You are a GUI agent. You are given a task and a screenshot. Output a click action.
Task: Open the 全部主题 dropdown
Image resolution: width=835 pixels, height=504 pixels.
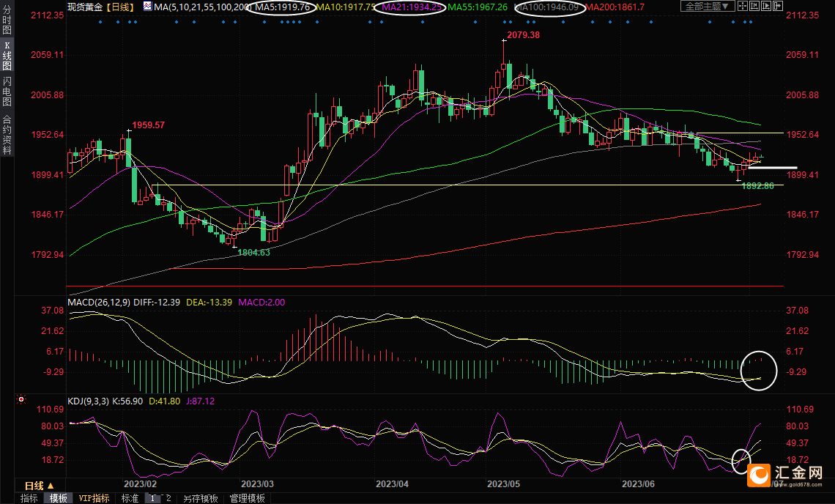click(x=708, y=7)
